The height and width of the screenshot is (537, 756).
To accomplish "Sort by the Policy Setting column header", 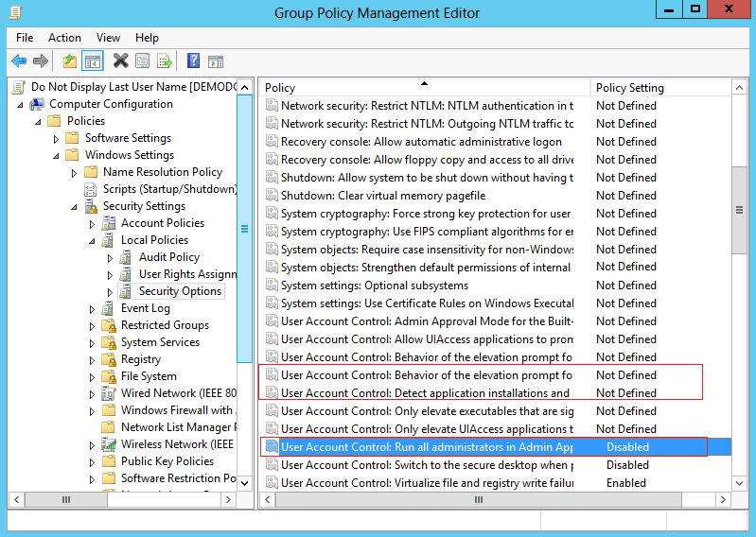I will pos(660,88).
